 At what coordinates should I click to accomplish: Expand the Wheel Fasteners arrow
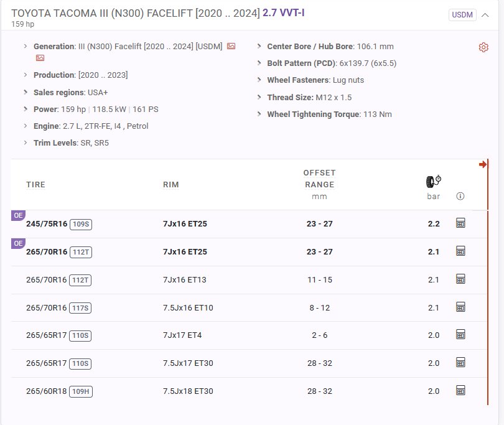[x=259, y=80]
